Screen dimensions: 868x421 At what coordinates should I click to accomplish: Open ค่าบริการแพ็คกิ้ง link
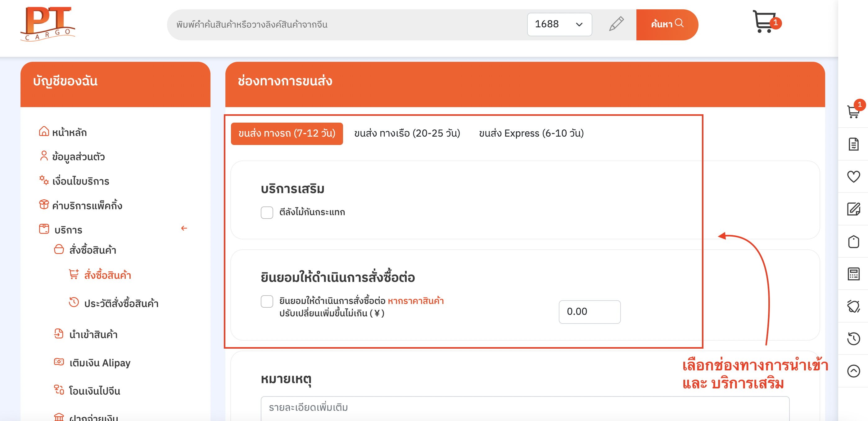(x=87, y=205)
